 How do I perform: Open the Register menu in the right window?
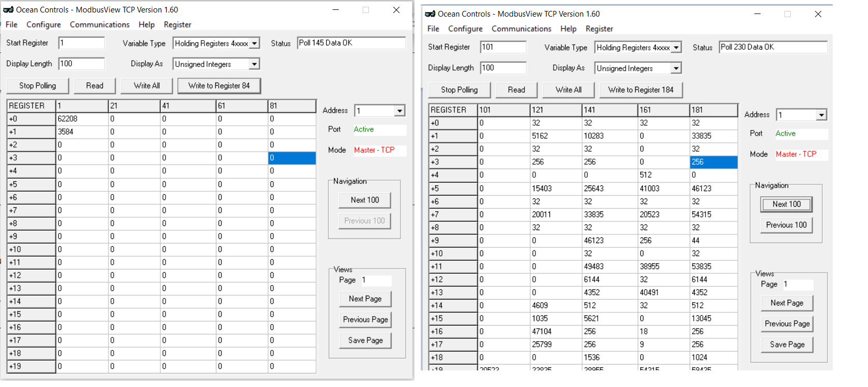coord(599,29)
